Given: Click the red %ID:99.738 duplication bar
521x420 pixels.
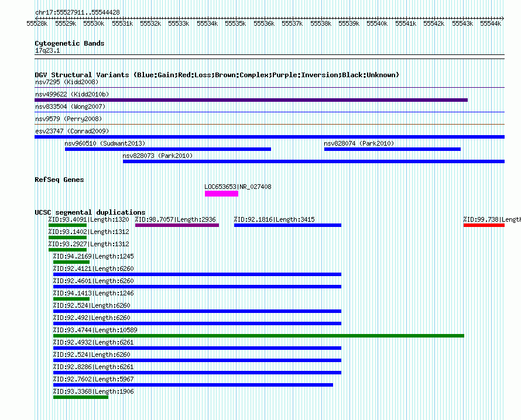Looking at the screenshot, I should 484,225.
